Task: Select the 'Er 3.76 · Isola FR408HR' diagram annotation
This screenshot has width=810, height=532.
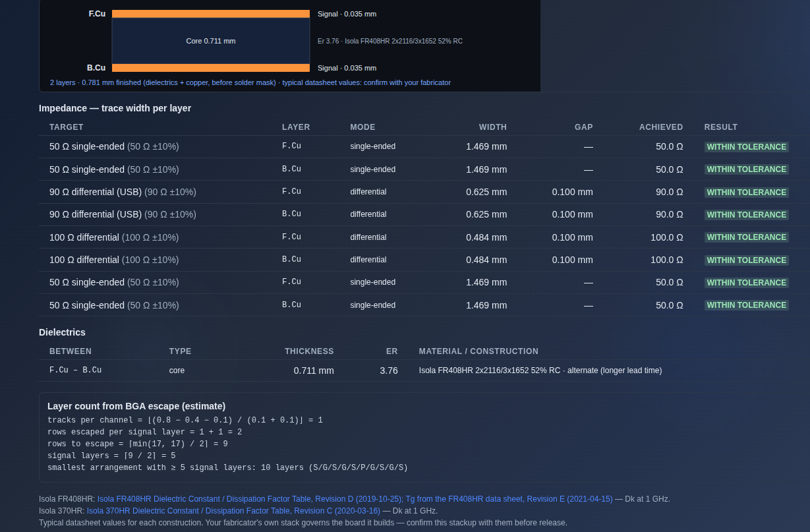Action: pyautogui.click(x=390, y=41)
